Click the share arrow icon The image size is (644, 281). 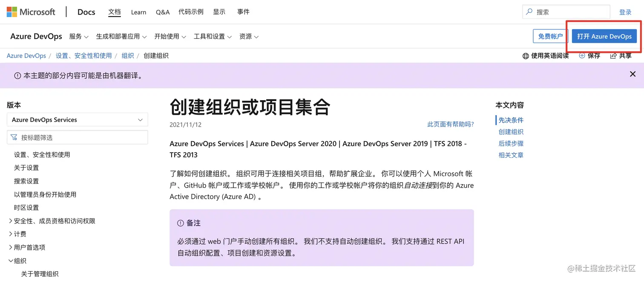613,56
